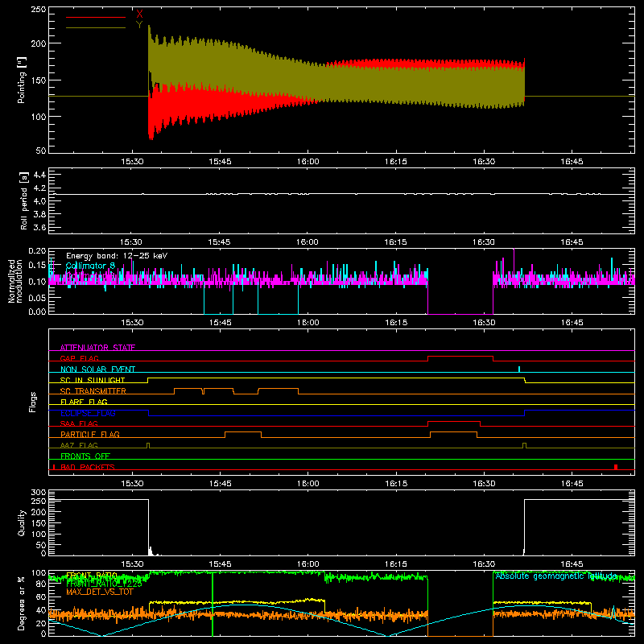Image resolution: width=644 pixels, height=644 pixels.
Task: Click the vertical green spike in bottom plot
Action: point(213,604)
